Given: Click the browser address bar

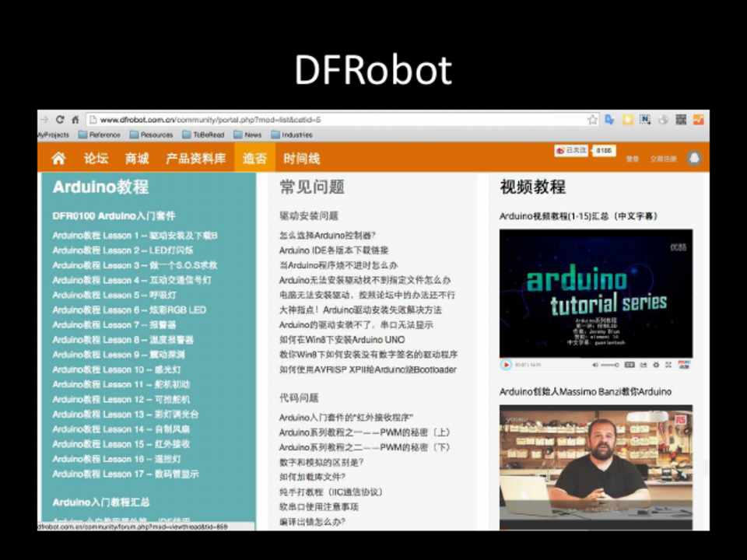Looking at the screenshot, I should click(x=335, y=120).
